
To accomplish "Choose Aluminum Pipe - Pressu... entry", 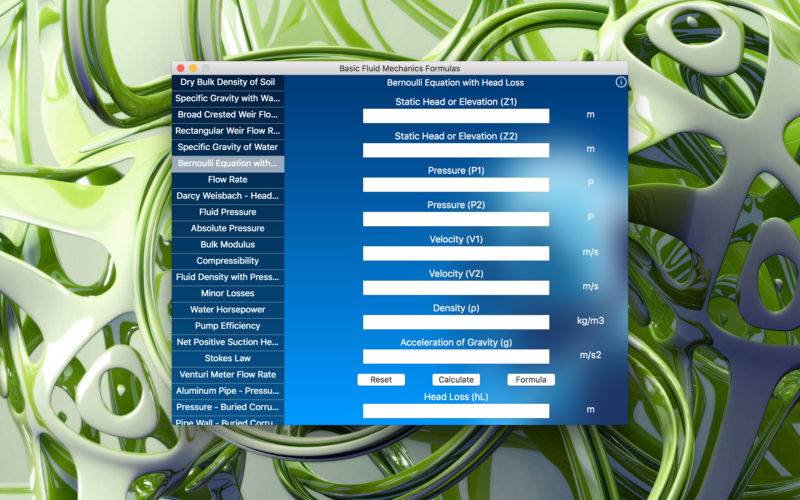I will pyautogui.click(x=228, y=391).
